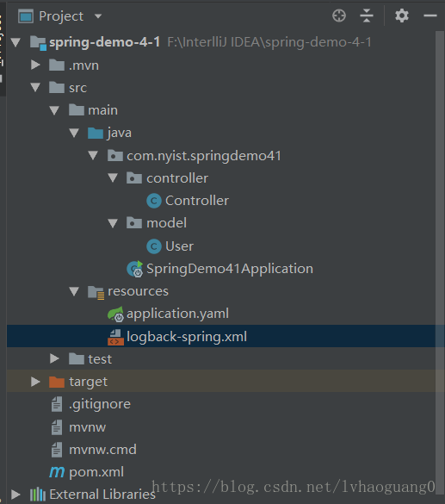Collapse the src folder
The image size is (445, 504).
click(35, 87)
